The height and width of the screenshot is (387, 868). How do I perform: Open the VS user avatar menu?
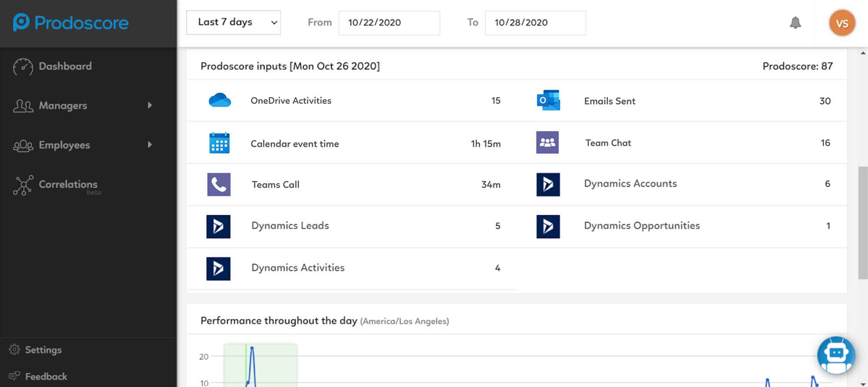click(842, 23)
